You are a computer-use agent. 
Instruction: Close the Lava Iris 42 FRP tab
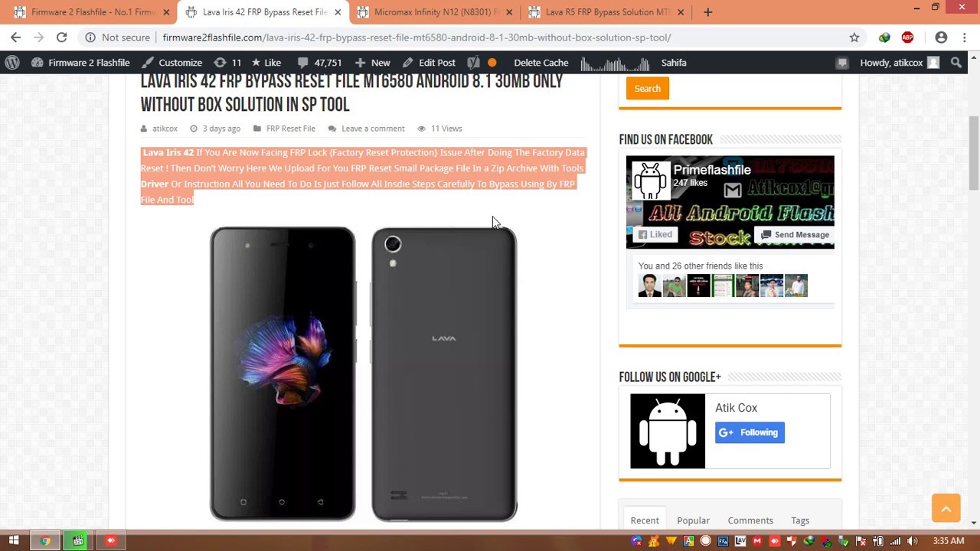pyautogui.click(x=338, y=12)
